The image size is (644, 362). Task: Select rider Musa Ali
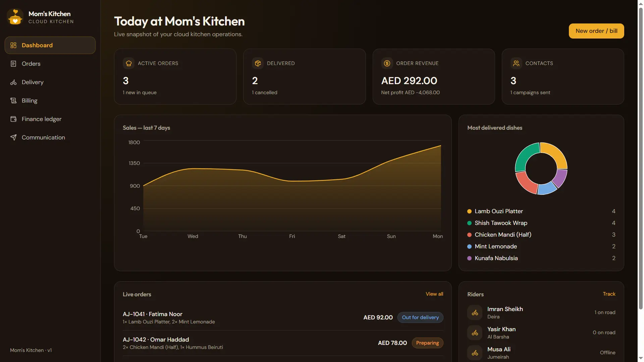[541, 353]
